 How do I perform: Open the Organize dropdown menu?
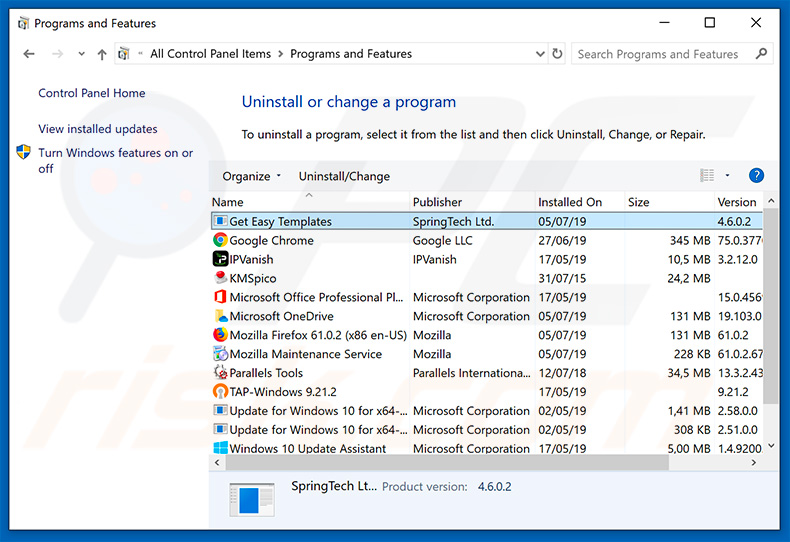(x=251, y=176)
